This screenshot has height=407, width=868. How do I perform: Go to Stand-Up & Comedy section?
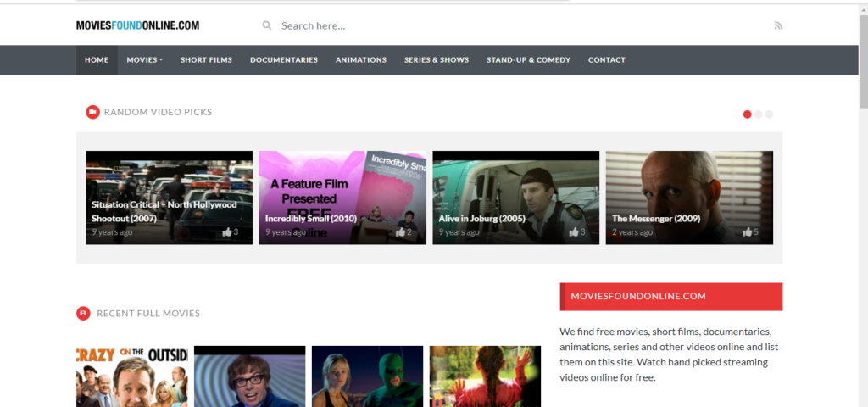[528, 60]
